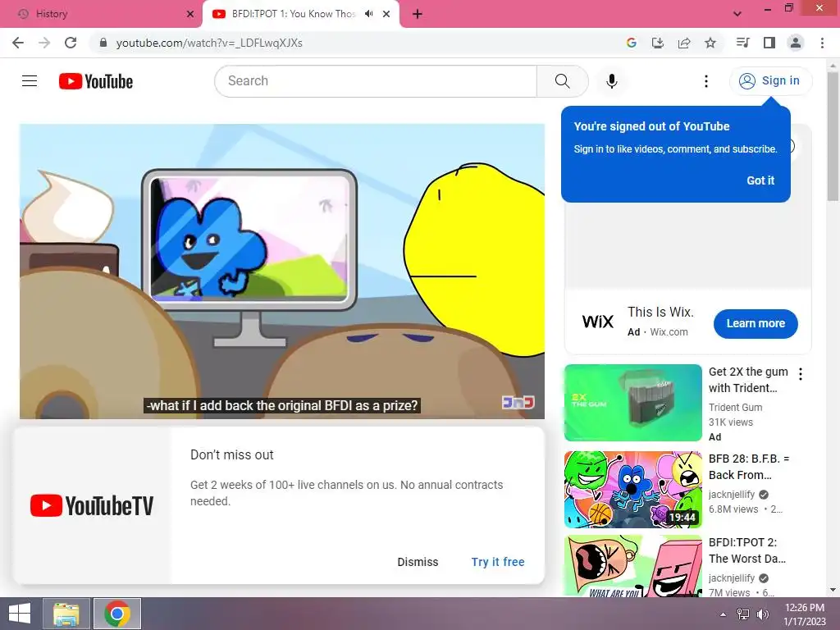Start voice search with microphone icon
The height and width of the screenshot is (630, 840).
pos(612,81)
